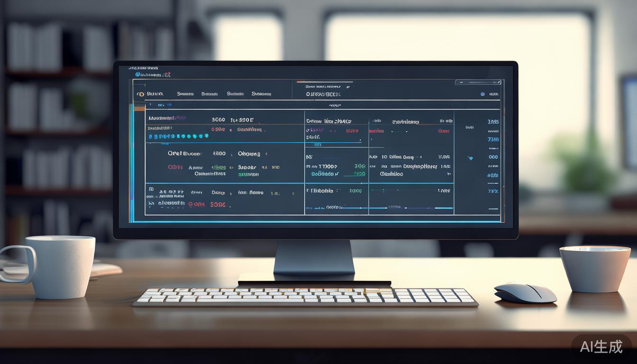Viewport: 637px width, 364px height.
Task: Click the blue heart-shaped marker in right panel
Action: coord(470,158)
